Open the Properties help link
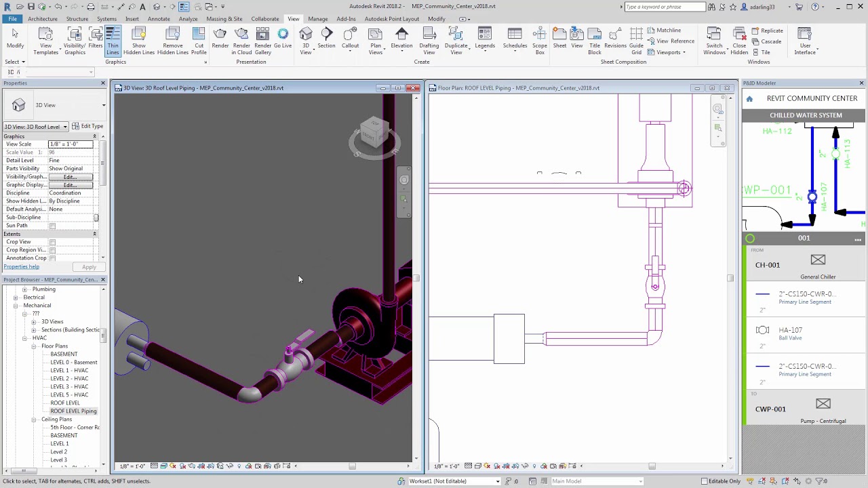868x488 pixels. 22,266
